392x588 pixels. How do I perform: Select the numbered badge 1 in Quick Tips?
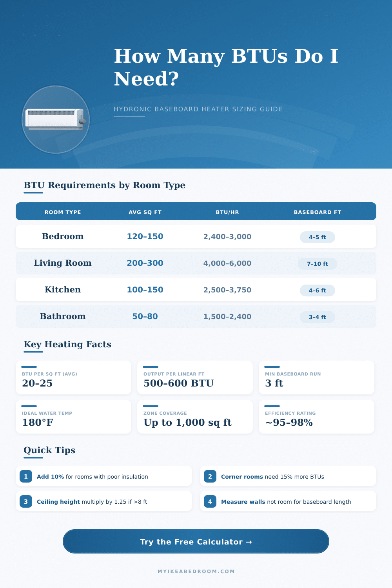26,476
